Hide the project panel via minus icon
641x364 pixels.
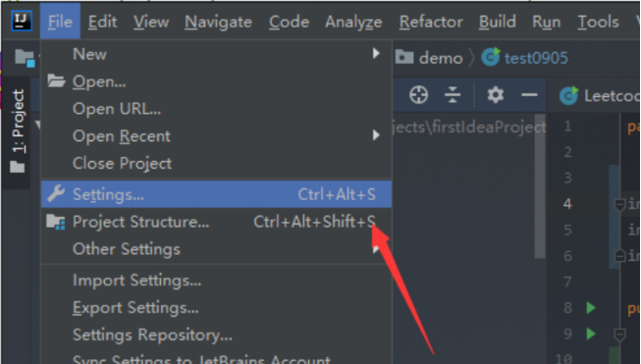tap(529, 95)
